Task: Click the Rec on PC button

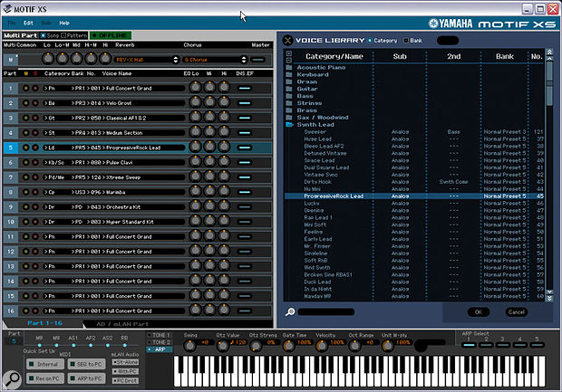Action: coord(45,378)
